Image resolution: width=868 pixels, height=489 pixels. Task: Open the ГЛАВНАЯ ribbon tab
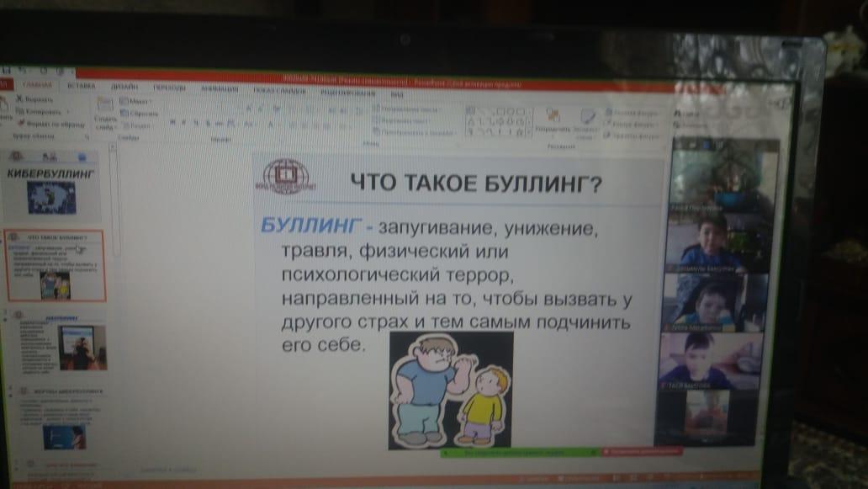point(37,85)
